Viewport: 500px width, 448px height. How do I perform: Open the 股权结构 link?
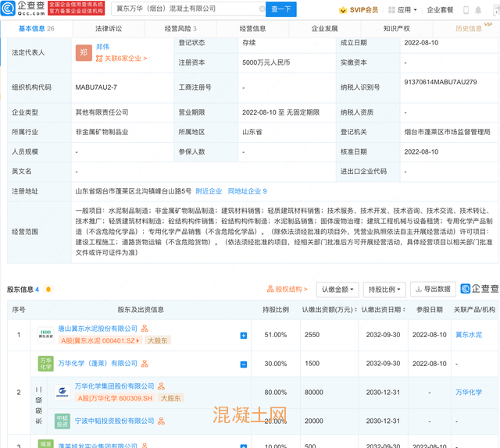click(287, 290)
